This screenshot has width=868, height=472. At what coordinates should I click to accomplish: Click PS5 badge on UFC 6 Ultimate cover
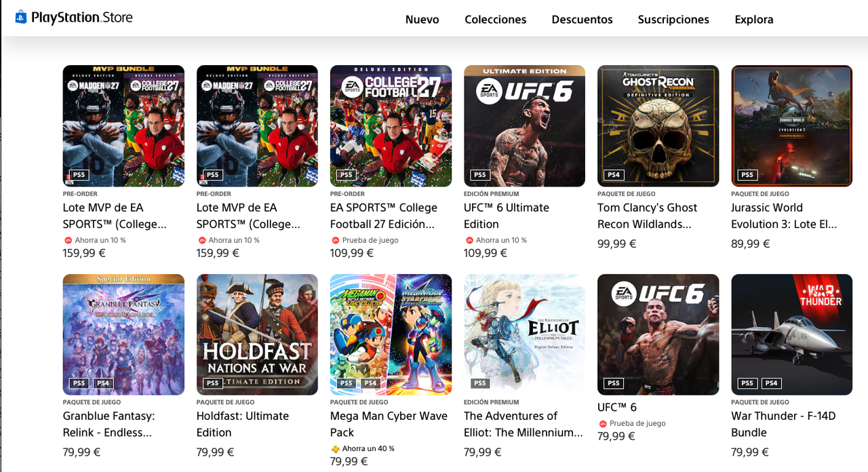click(480, 175)
